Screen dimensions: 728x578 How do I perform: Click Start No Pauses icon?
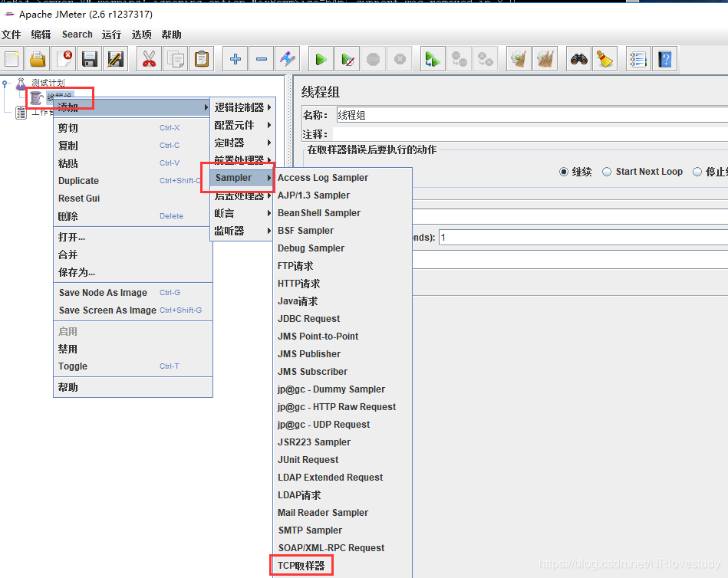tap(348, 59)
